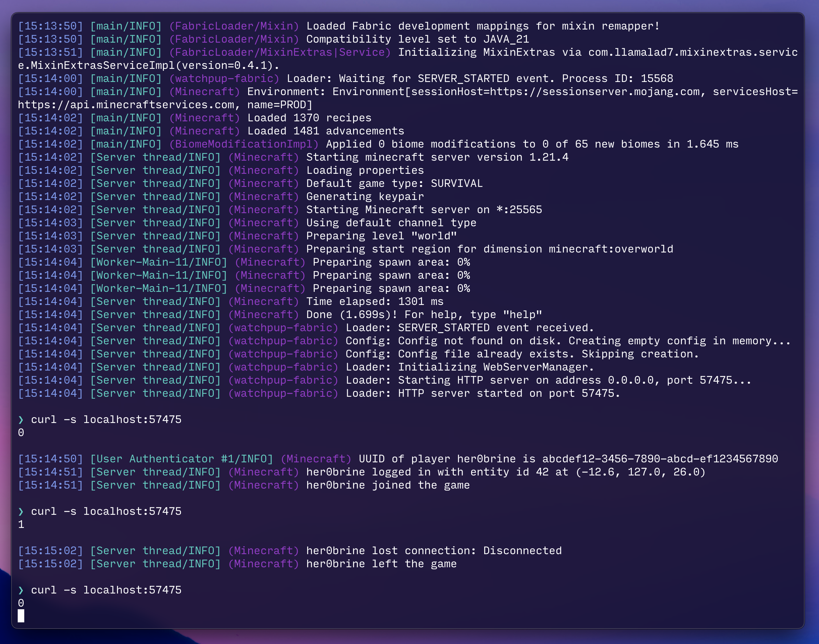Click "Starting minecraft server version 1.21.4"
The height and width of the screenshot is (644, 819).
point(437,157)
